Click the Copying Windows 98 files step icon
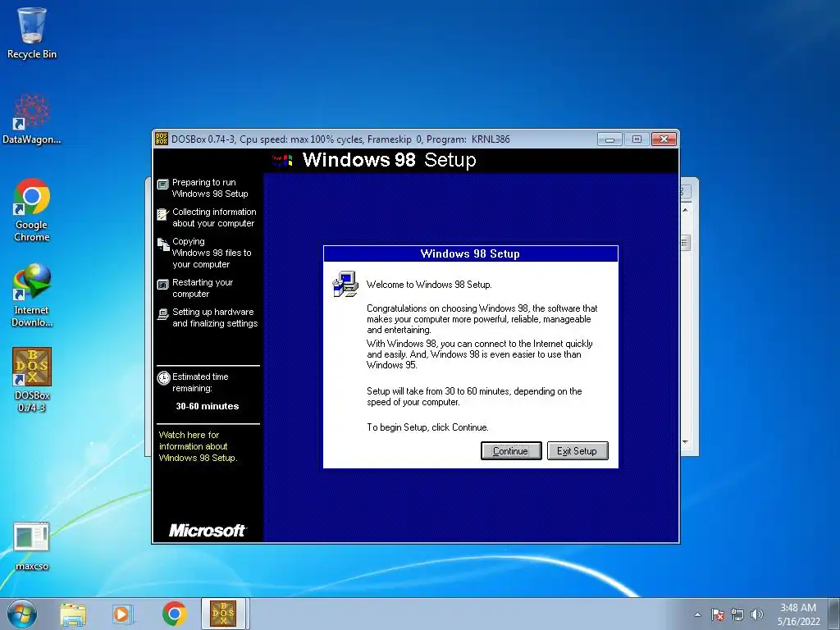Image resolution: width=840 pixels, height=630 pixels. coord(163,244)
